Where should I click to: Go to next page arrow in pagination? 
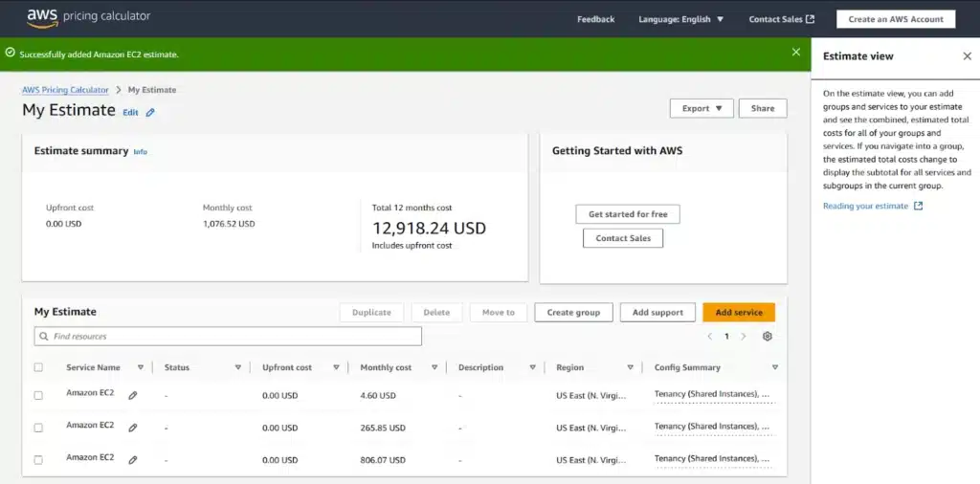[743, 336]
